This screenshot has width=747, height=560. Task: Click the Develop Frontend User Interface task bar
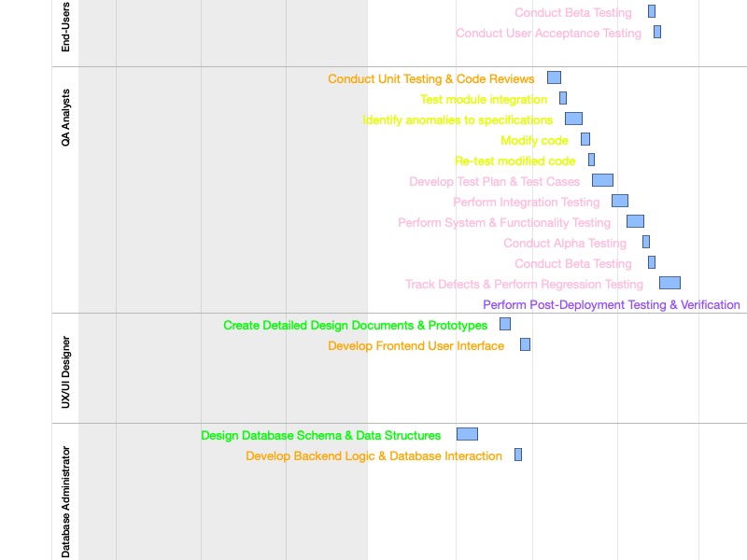[525, 344]
